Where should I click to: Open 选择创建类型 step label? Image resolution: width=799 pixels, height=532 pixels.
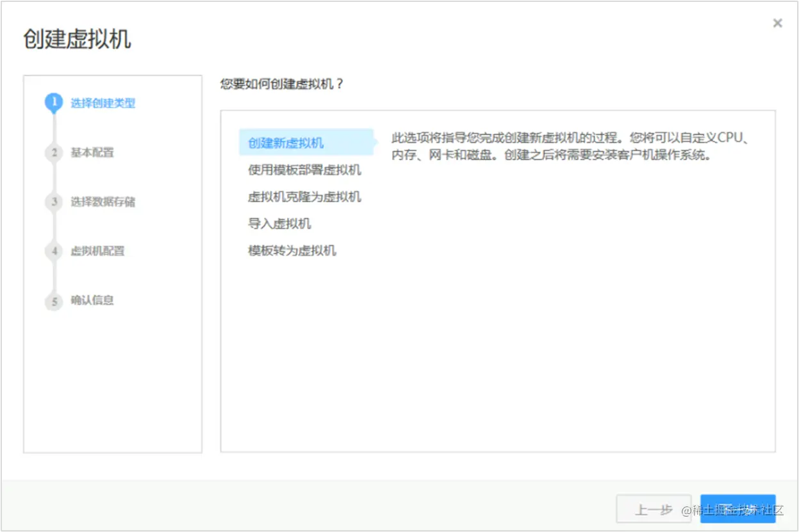(103, 103)
